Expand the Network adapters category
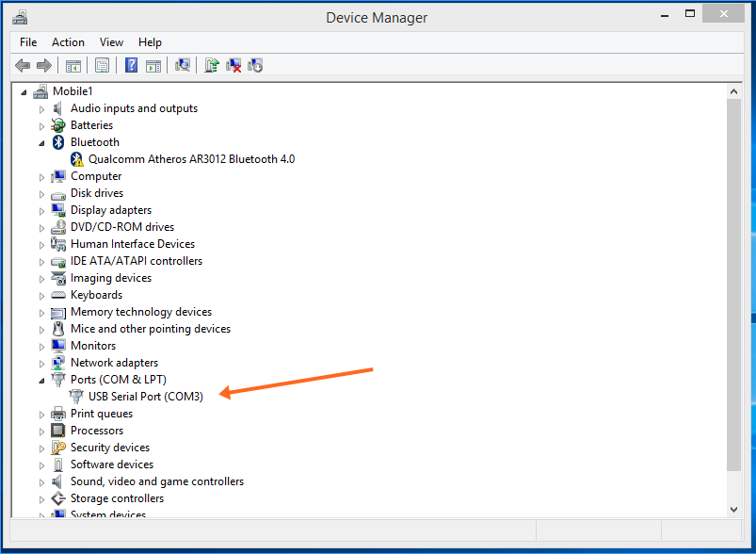Viewport: 756px width, 554px height. point(41,363)
